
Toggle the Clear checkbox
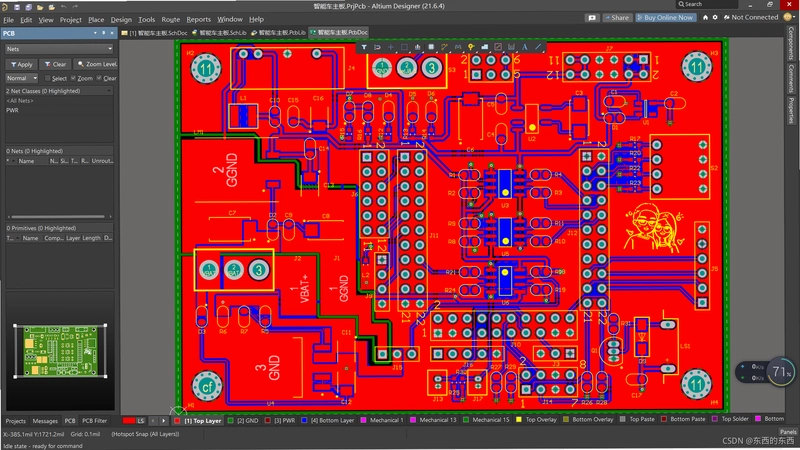tap(99, 78)
